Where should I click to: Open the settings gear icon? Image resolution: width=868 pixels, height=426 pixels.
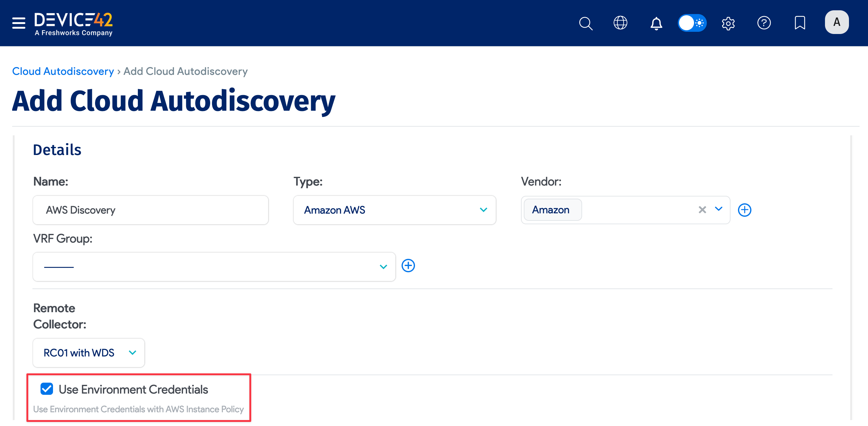tap(728, 23)
